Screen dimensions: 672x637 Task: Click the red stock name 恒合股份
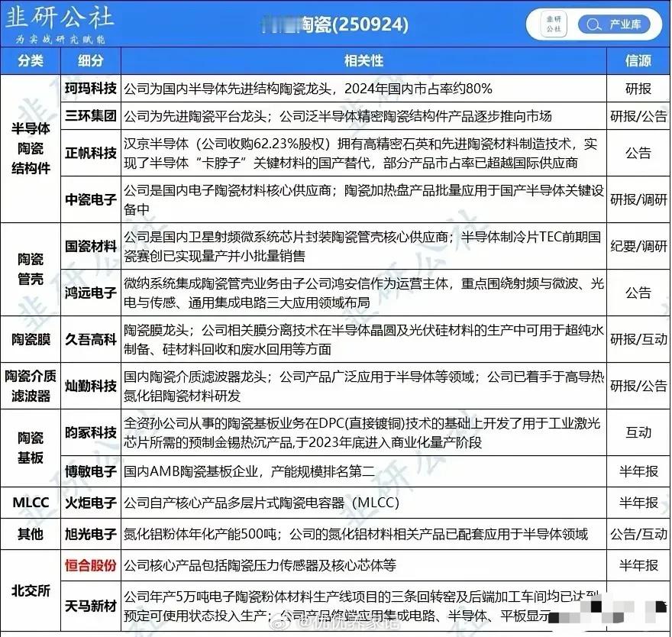[90, 565]
